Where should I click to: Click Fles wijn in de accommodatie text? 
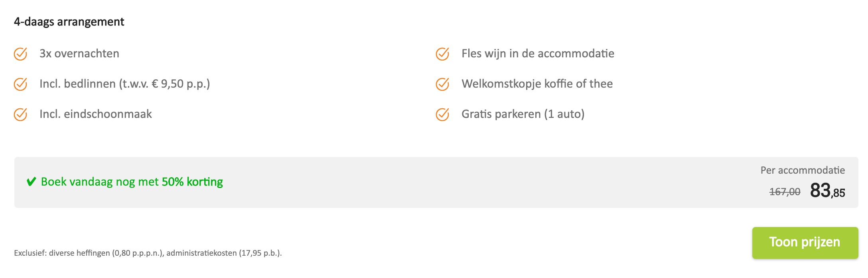click(538, 53)
